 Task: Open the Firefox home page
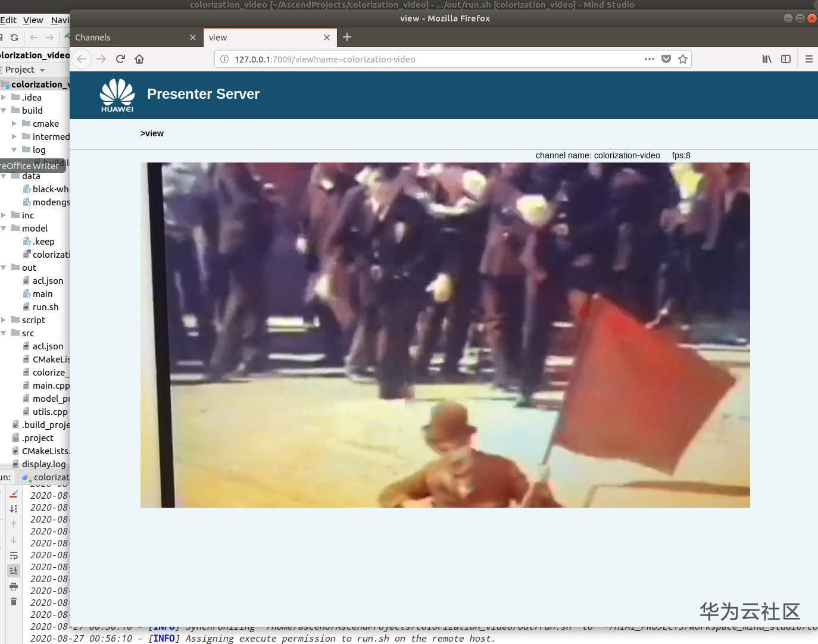point(139,59)
